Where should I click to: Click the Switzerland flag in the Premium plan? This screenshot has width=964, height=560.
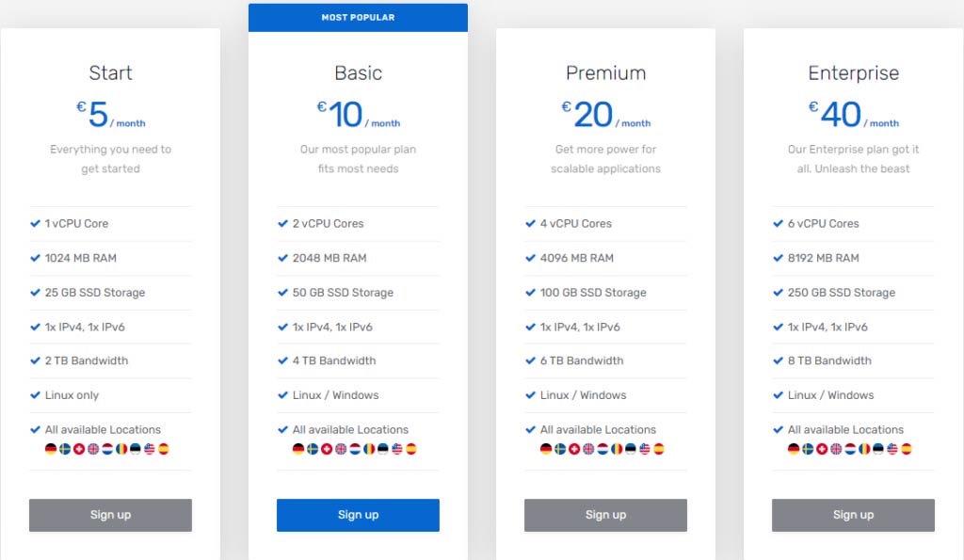tap(574, 449)
